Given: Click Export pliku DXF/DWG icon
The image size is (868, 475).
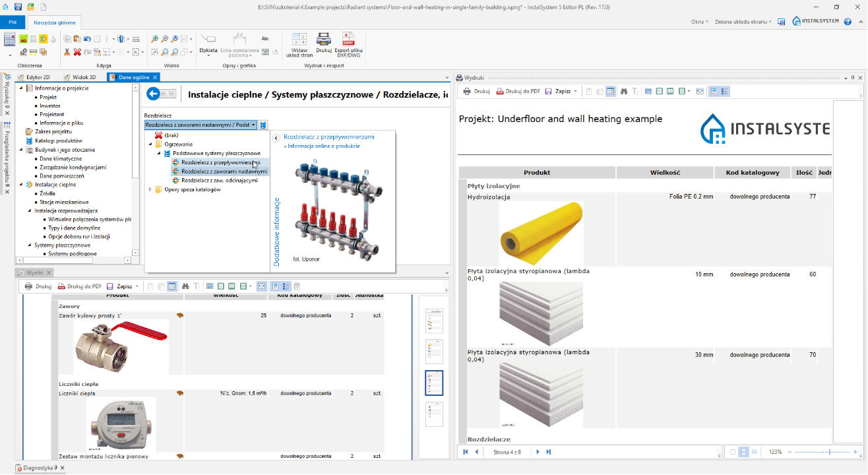Looking at the screenshot, I should point(348,39).
